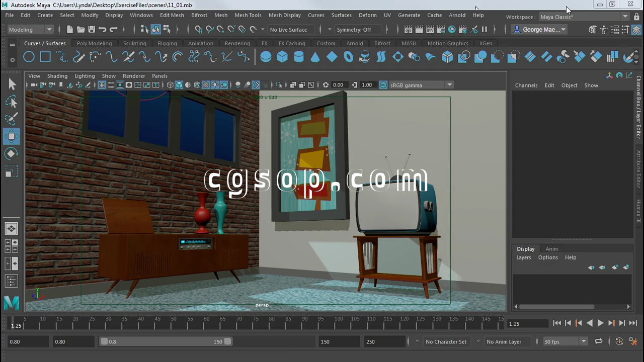The image size is (644, 362).
Task: Open the Deform menu
Action: pyautogui.click(x=368, y=15)
